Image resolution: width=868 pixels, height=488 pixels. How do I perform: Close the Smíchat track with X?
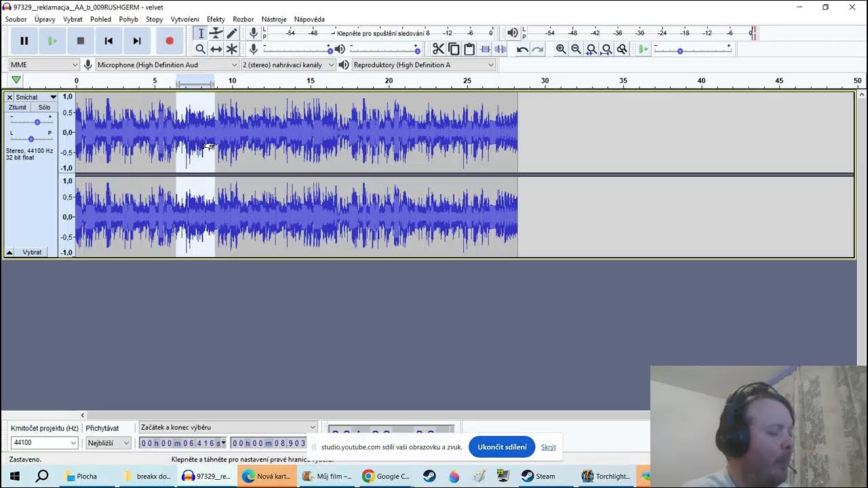coord(9,97)
